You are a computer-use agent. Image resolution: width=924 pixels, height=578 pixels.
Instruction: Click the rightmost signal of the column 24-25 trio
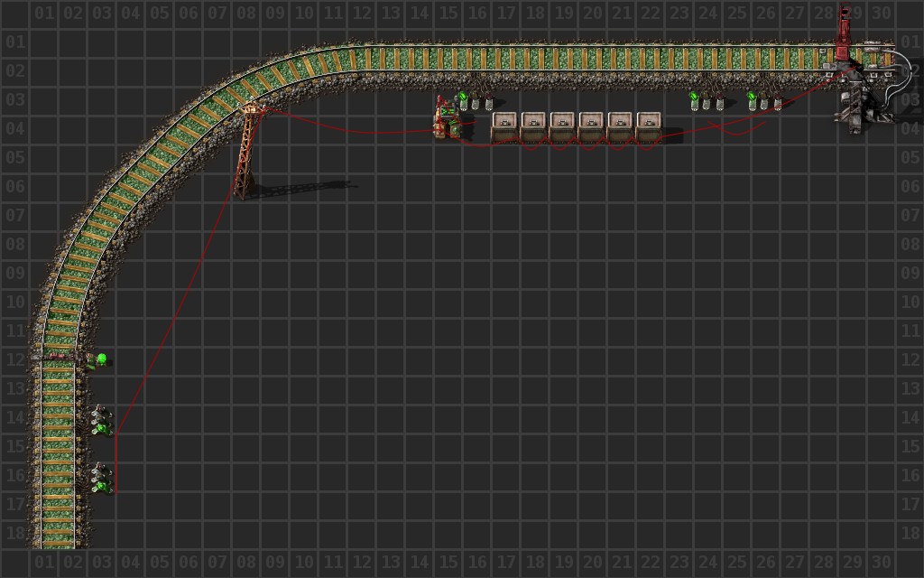coord(719,100)
